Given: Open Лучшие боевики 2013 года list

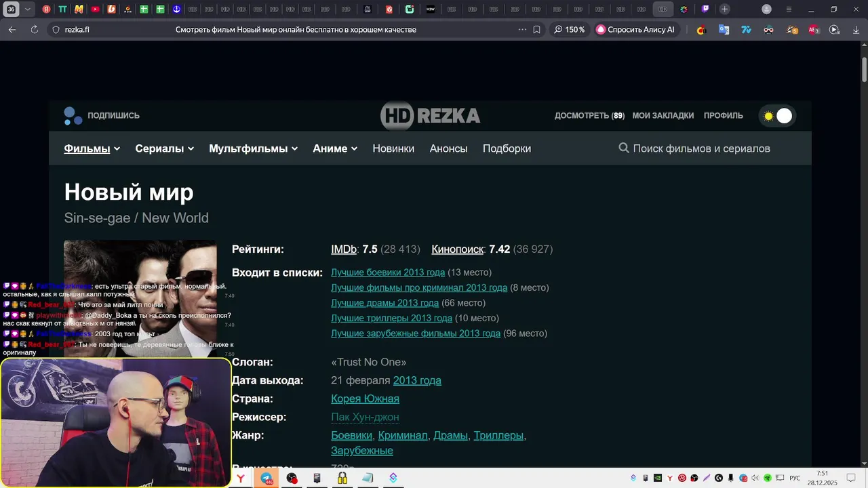Looking at the screenshot, I should click(388, 272).
